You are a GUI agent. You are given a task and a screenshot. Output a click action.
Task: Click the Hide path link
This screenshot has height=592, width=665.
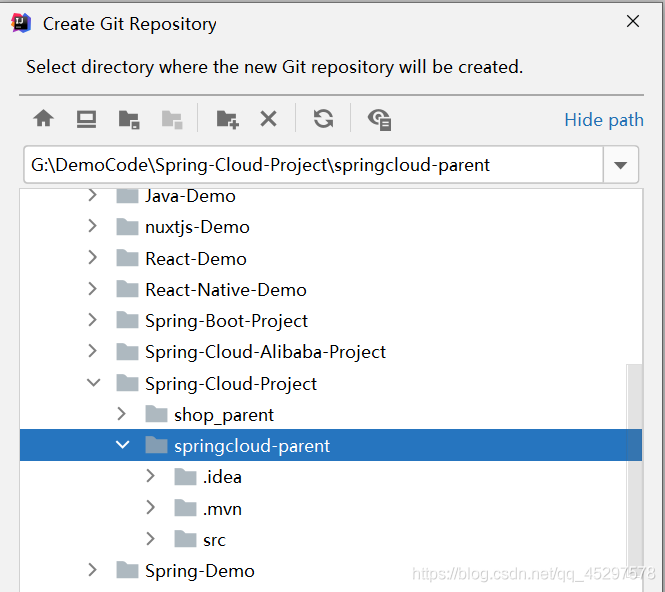tap(603, 120)
